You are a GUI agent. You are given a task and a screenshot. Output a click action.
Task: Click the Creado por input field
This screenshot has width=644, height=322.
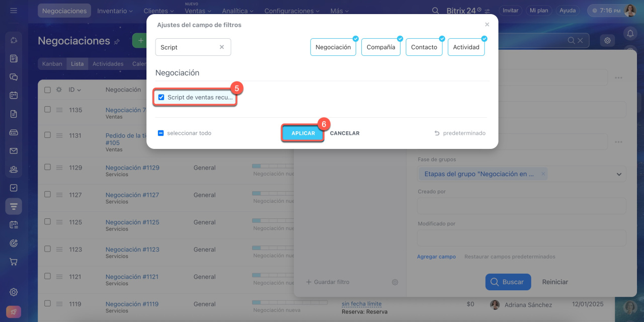tap(521, 206)
